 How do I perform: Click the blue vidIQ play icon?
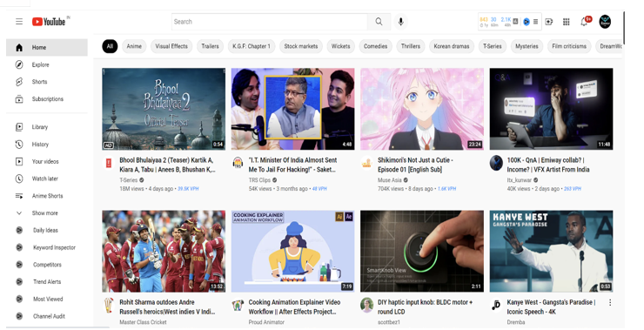527,22
